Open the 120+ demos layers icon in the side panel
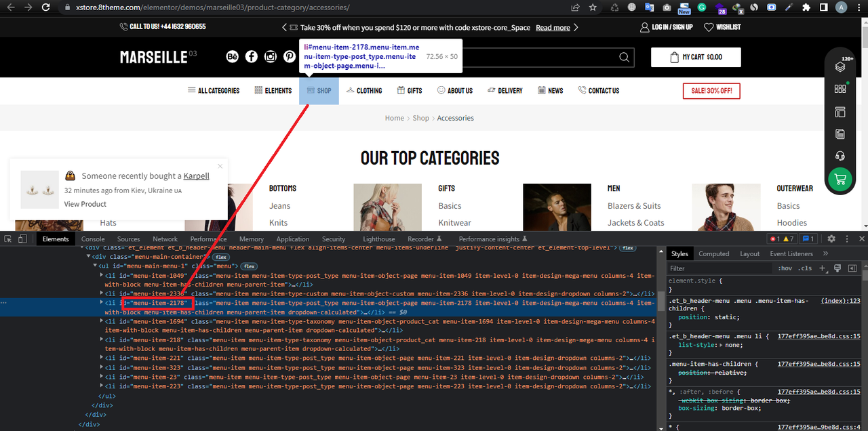This screenshot has width=868, height=431. 841,66
